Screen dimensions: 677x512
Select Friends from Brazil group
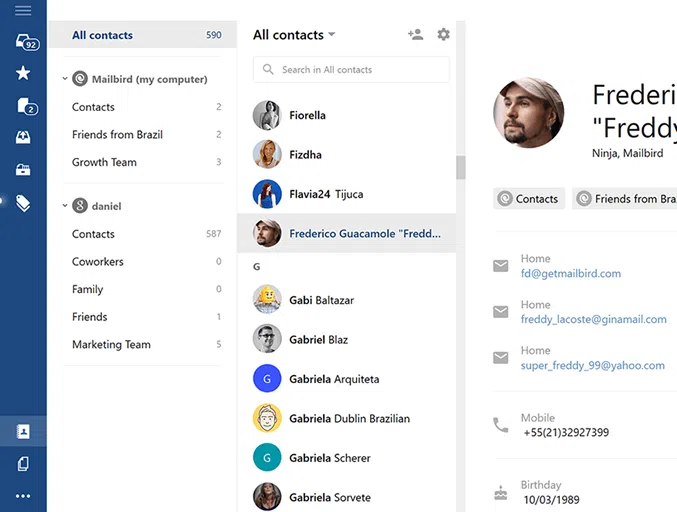(117, 135)
